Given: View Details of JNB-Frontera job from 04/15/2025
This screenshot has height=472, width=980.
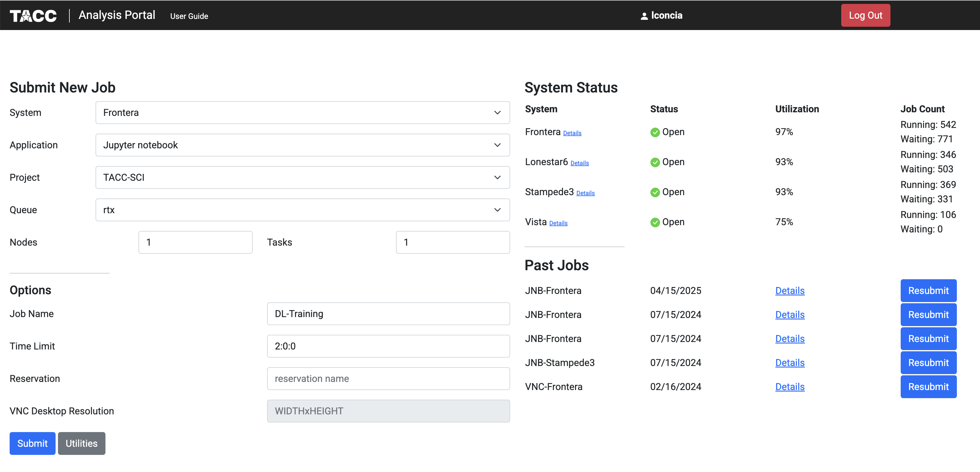Looking at the screenshot, I should pos(790,291).
